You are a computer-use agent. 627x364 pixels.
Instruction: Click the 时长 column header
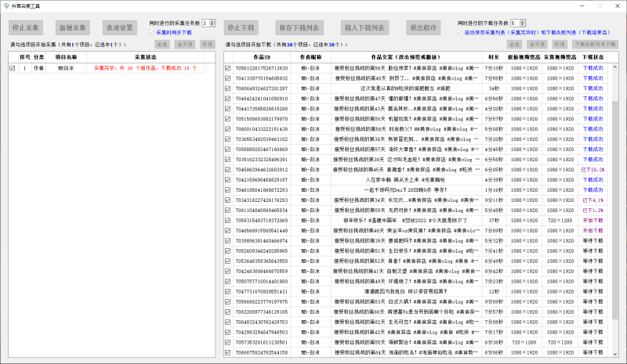coord(493,57)
